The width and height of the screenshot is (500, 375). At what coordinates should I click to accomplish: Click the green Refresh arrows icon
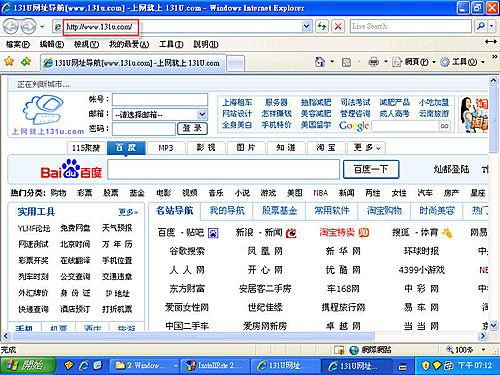[322, 26]
